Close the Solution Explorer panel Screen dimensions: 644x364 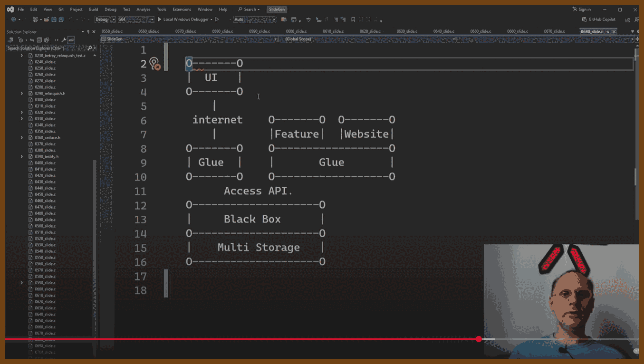pos(94,32)
